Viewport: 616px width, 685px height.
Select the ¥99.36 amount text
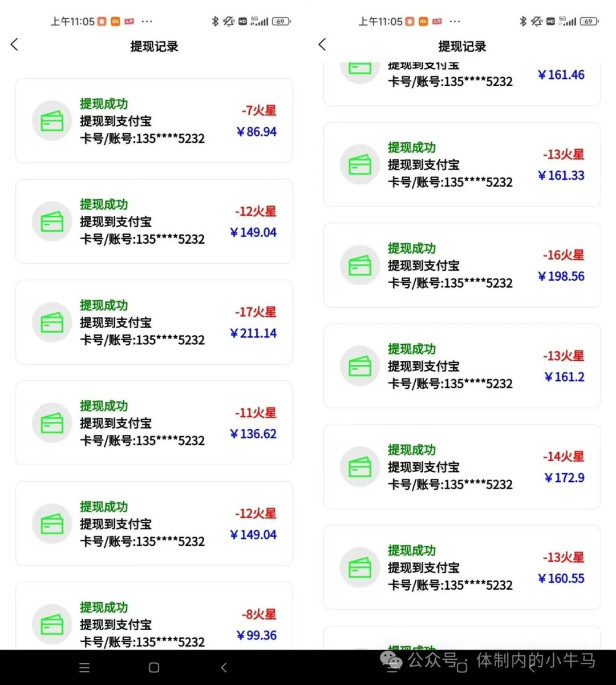coord(257,635)
